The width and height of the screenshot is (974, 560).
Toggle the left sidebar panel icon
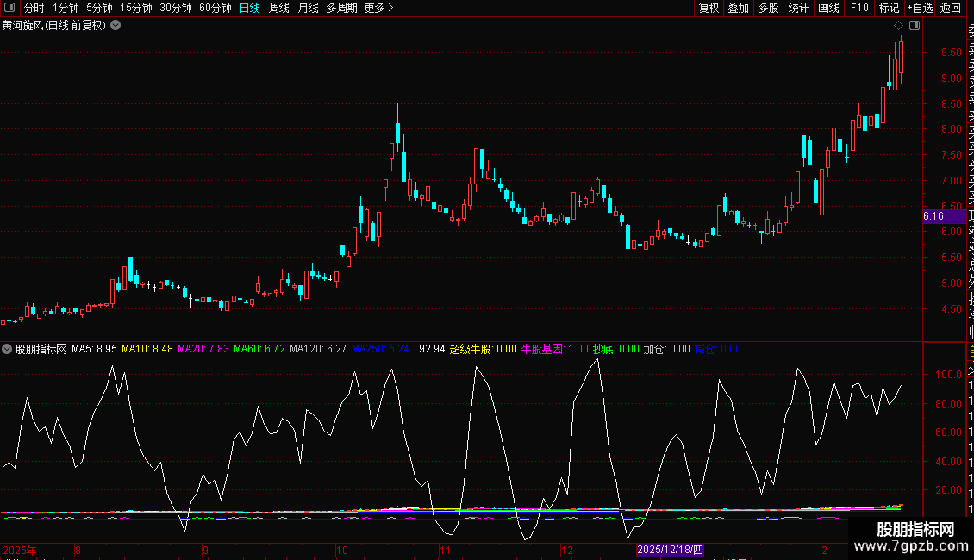coord(9,8)
